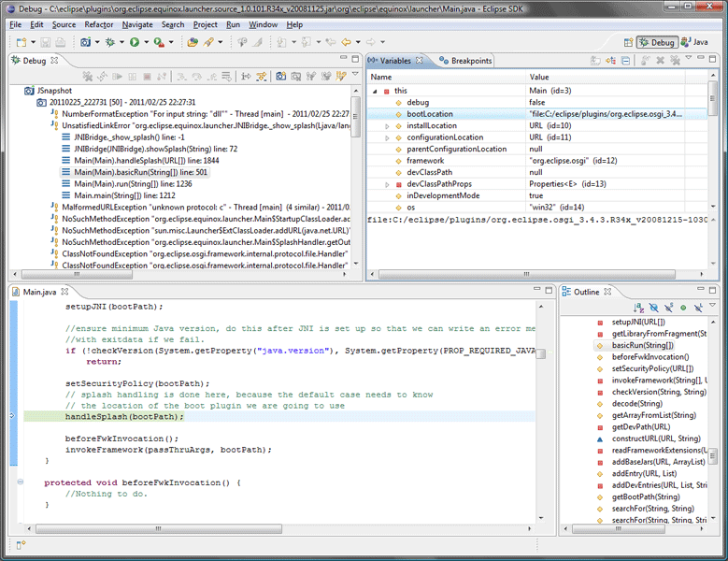
Task: Click the New wizard icon in main toolbar
Action: point(21,42)
